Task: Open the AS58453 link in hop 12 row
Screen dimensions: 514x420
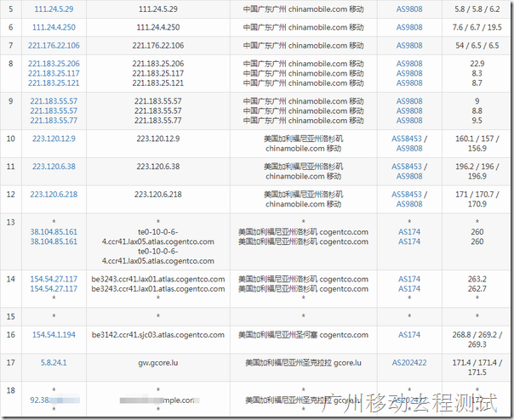Action: click(407, 195)
